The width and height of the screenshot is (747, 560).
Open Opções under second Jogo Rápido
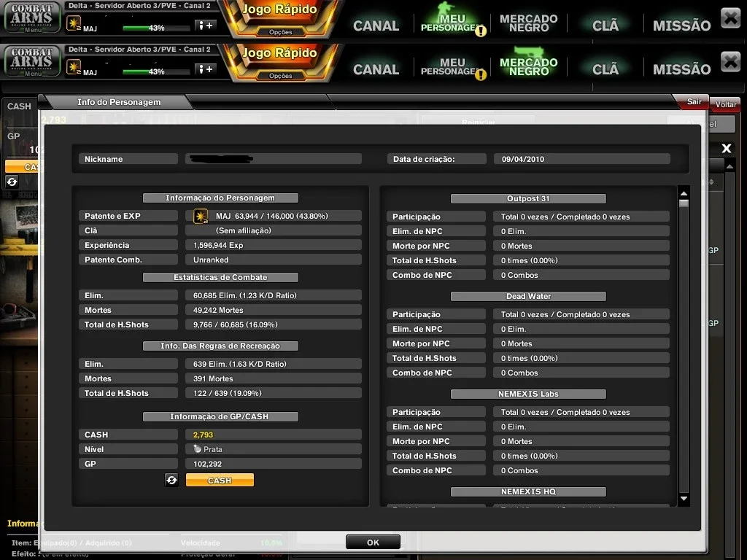click(281, 76)
